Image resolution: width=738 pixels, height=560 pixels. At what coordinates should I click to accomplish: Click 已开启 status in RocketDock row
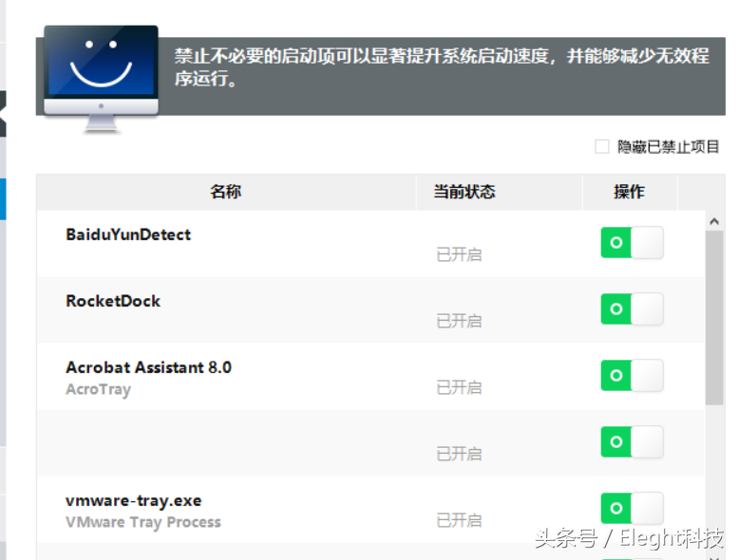(459, 321)
